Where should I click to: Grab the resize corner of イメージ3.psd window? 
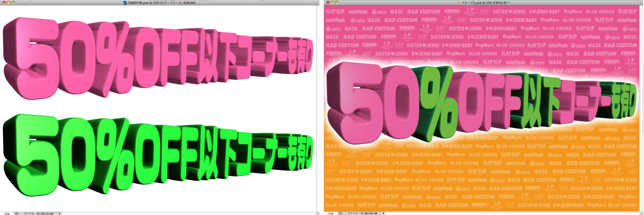(641, 213)
